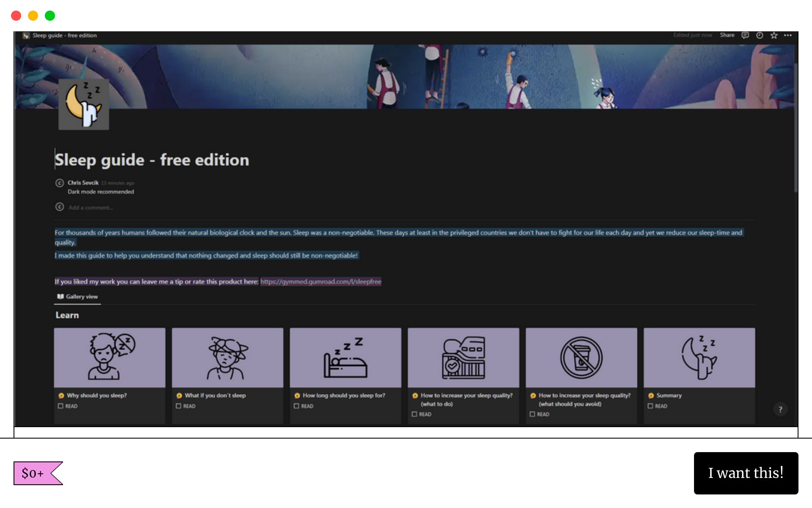Check READ for What if you don't sleep

179,406
